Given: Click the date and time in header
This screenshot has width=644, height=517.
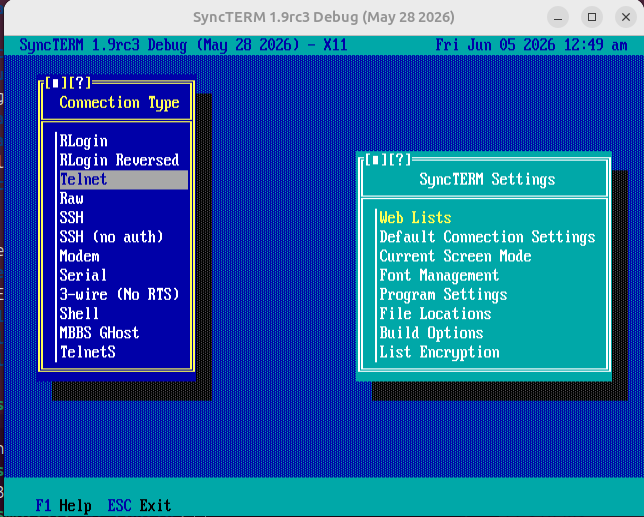Looking at the screenshot, I should (531, 45).
